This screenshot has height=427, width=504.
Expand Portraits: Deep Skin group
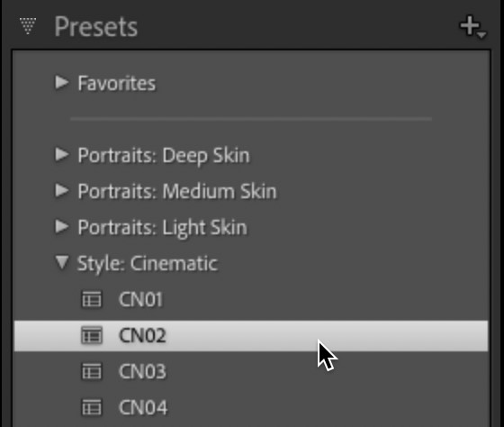point(61,154)
